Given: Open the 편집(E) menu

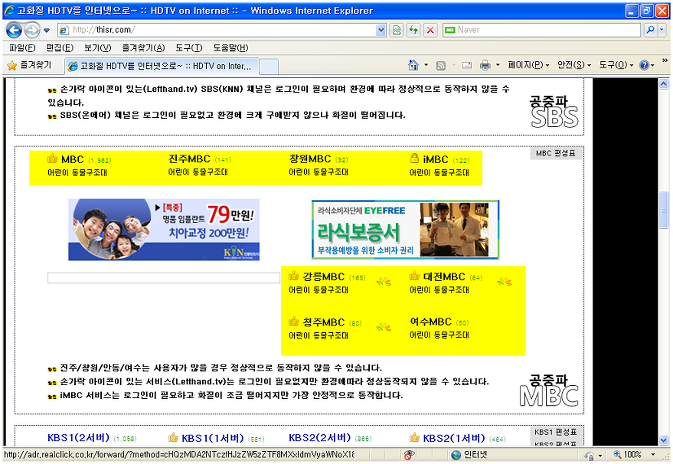Looking at the screenshot, I should click(x=60, y=48).
